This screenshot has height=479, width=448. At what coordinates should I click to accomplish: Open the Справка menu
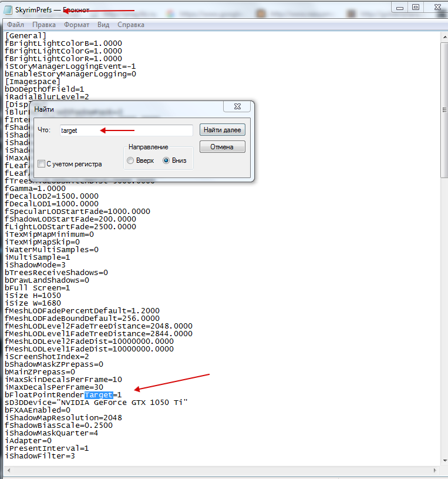pyautogui.click(x=131, y=25)
